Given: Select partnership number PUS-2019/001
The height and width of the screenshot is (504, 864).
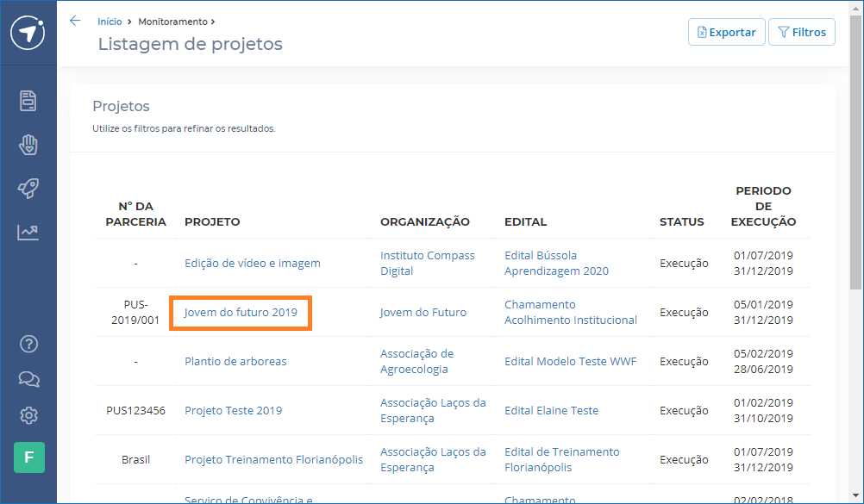Looking at the screenshot, I should [135, 313].
